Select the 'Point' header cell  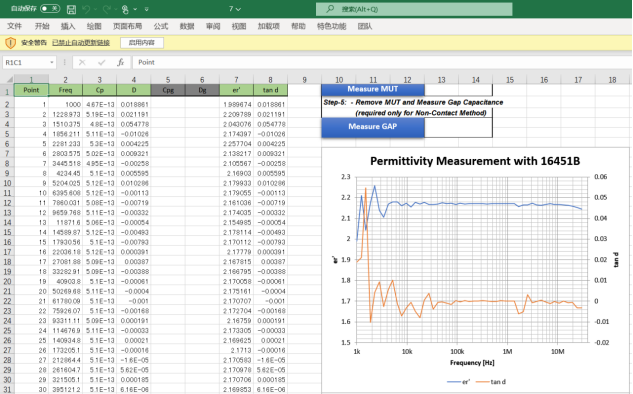coord(31,90)
